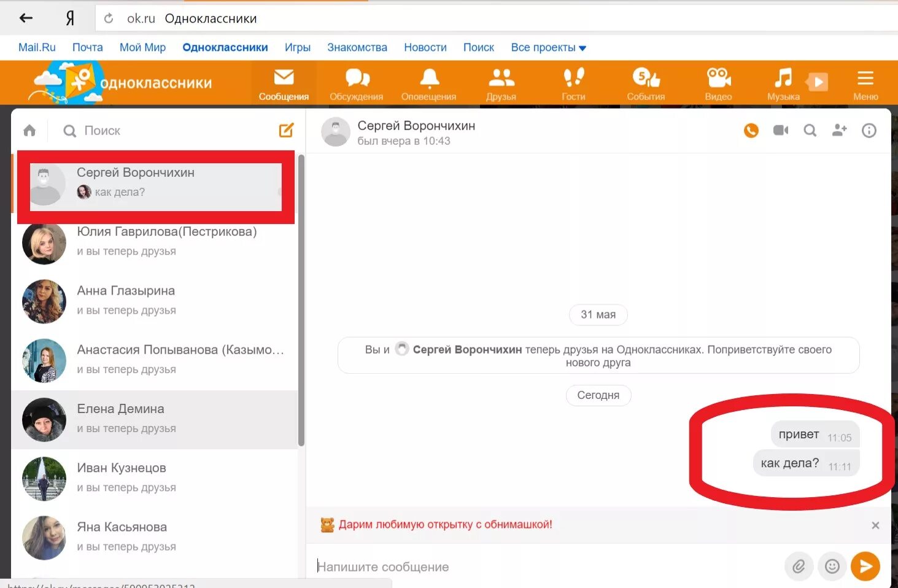Image resolution: width=898 pixels, height=588 pixels.
Task: Open chat with Елена Демина
Action: [155, 419]
